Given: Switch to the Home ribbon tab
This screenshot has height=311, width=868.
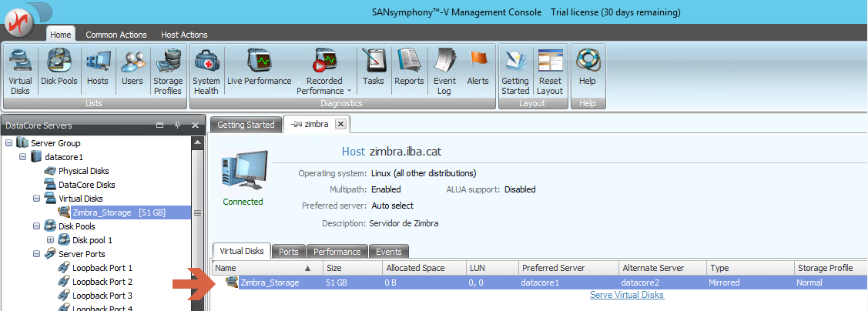Looking at the screenshot, I should pos(60,35).
